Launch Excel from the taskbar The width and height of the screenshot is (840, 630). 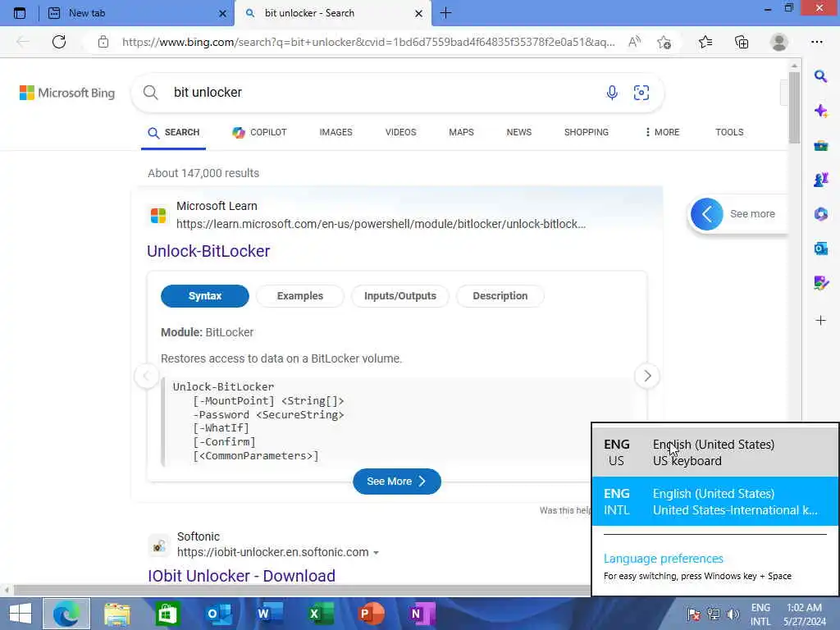320,614
